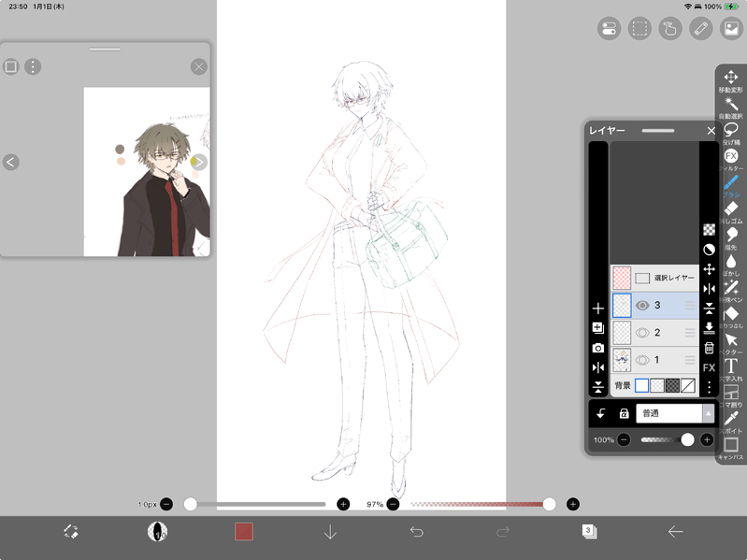Open layers window button in bottom bar
This screenshot has height=560, width=747.
tap(589, 531)
